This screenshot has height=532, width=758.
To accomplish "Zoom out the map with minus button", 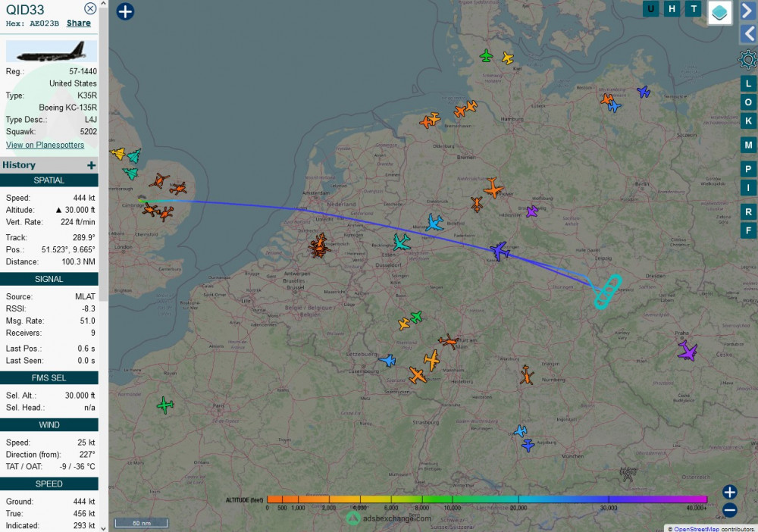I will [729, 510].
